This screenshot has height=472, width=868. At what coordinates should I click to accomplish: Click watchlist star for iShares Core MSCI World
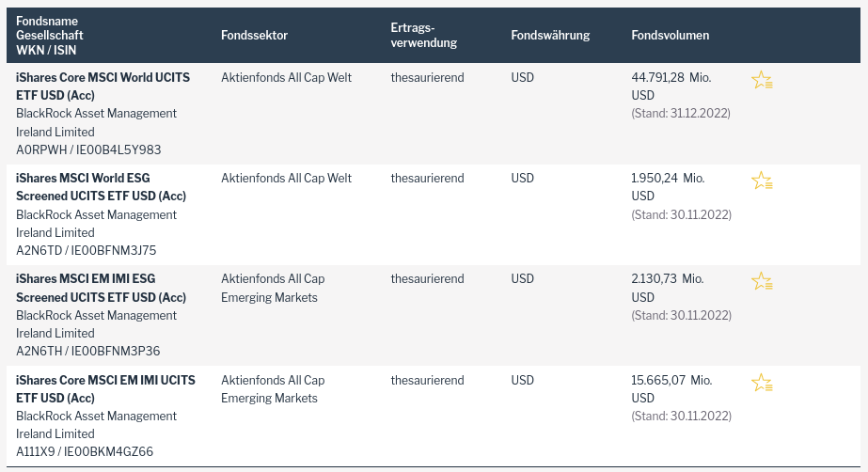pyautogui.click(x=761, y=80)
